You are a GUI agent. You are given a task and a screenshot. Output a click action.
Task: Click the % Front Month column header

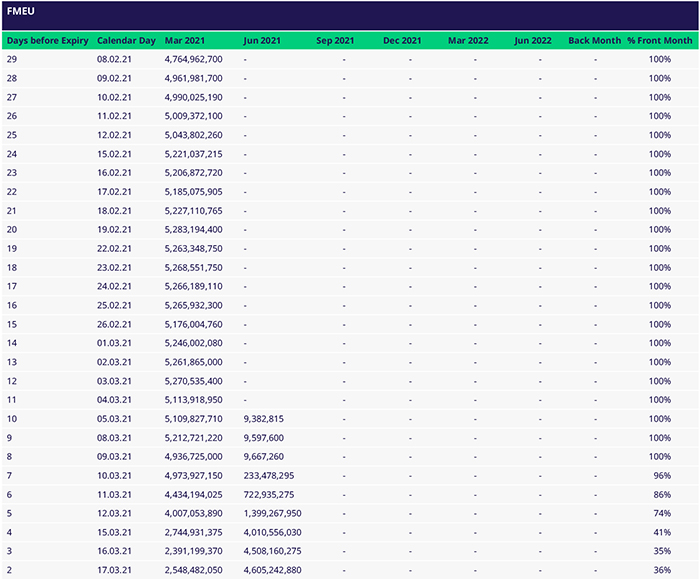click(x=659, y=41)
